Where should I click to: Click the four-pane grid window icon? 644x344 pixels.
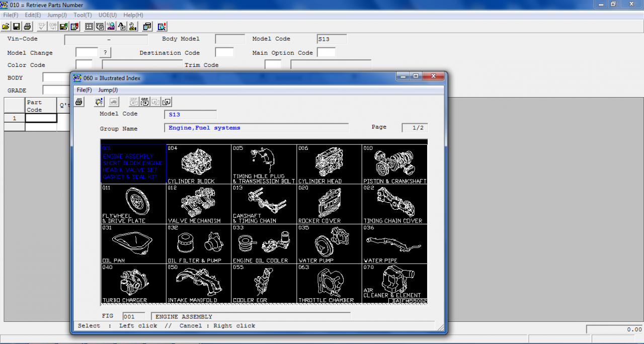[89, 26]
